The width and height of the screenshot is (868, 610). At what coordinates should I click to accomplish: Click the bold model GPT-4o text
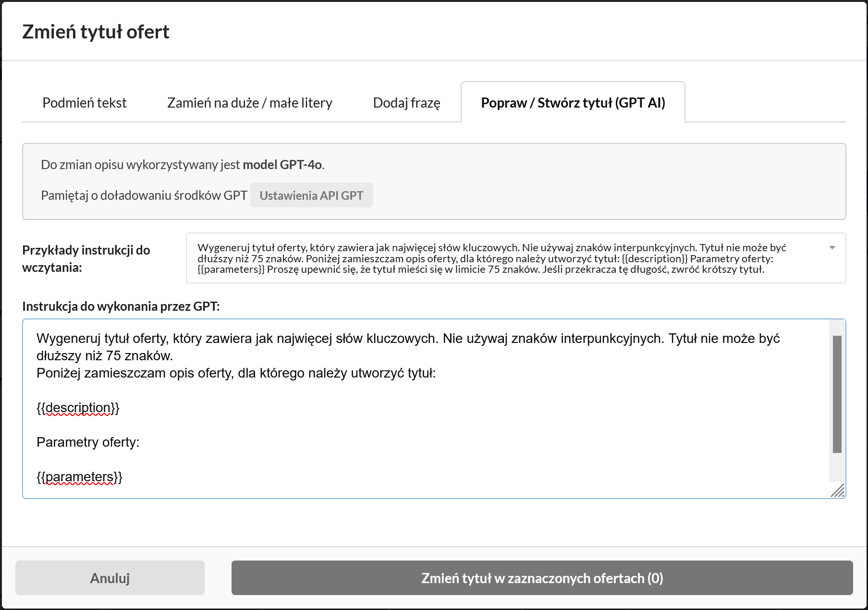coord(282,165)
